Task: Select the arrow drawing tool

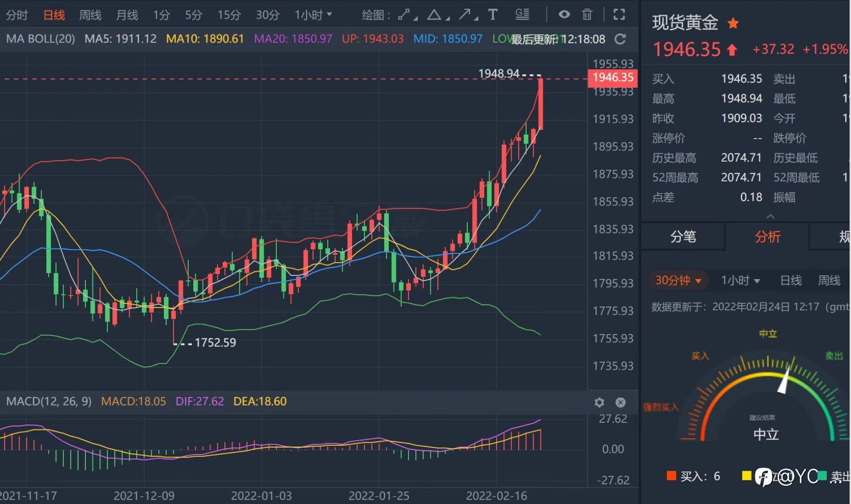Action: [x=464, y=15]
